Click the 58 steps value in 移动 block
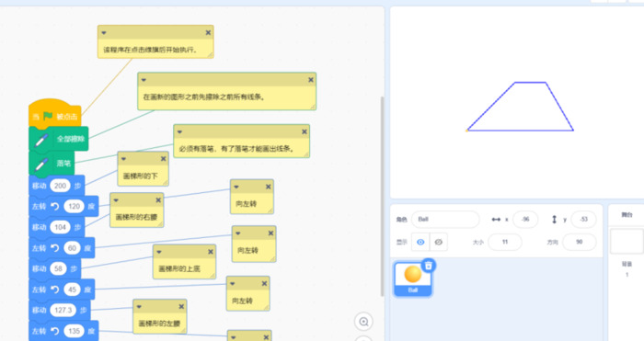Viewport: 644px width, 341px height. (58, 268)
